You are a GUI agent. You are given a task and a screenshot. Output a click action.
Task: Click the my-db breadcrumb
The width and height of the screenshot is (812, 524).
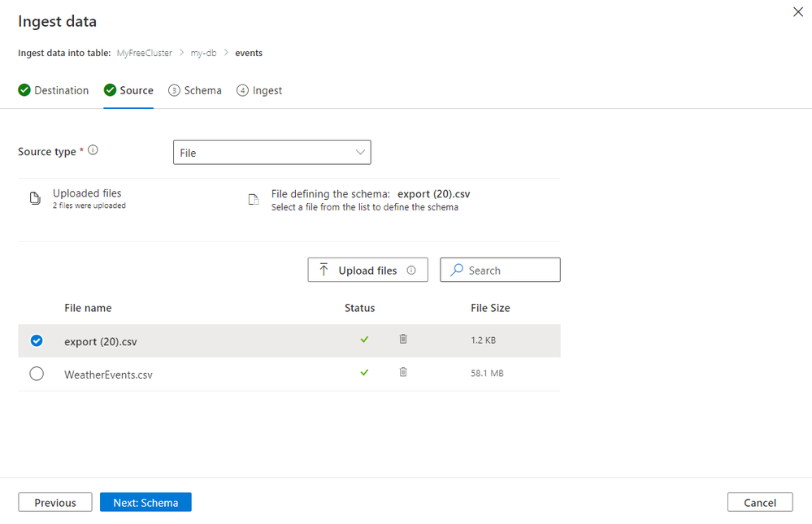coord(203,53)
